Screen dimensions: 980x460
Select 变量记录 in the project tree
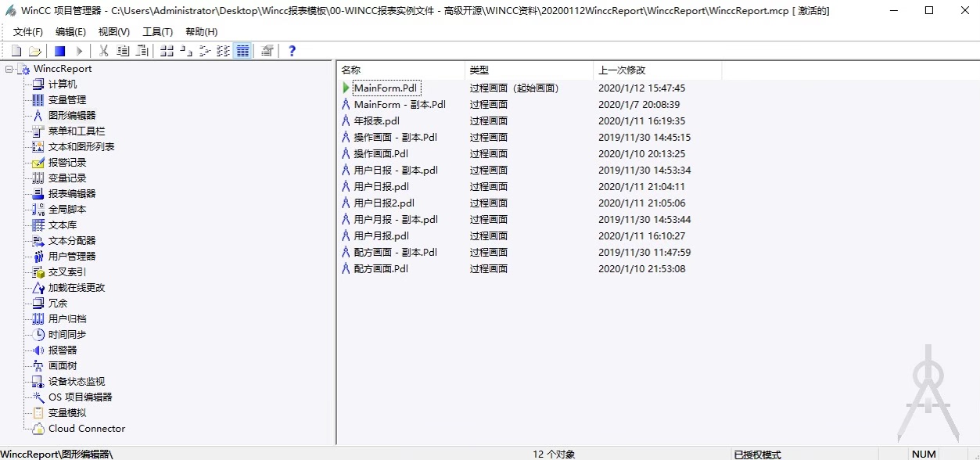(x=67, y=178)
